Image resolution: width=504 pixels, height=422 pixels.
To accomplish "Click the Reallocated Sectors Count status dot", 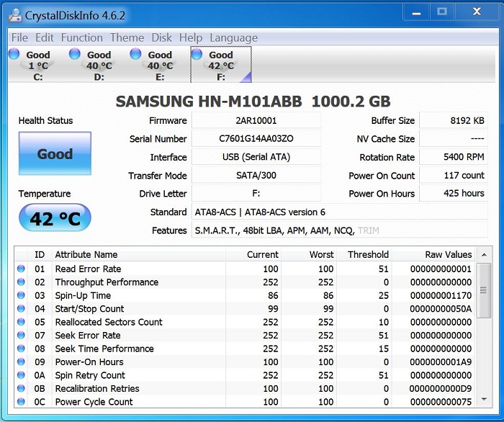I will pos(21,323).
